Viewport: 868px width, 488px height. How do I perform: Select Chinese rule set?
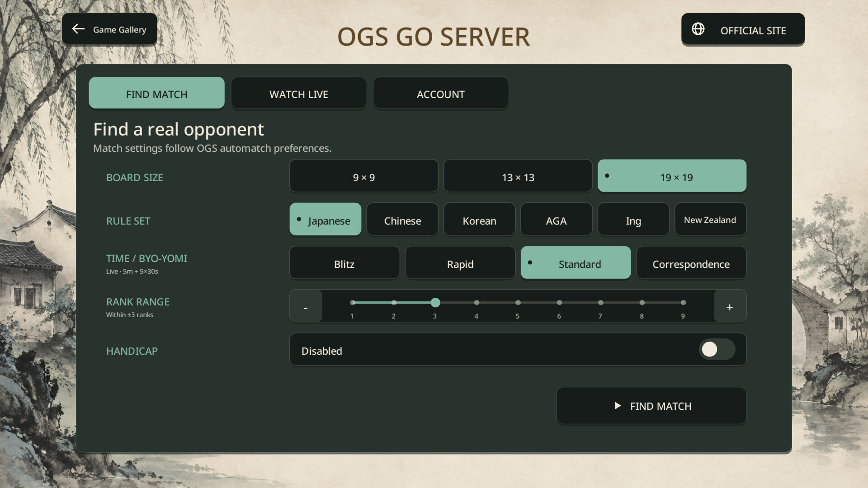402,220
